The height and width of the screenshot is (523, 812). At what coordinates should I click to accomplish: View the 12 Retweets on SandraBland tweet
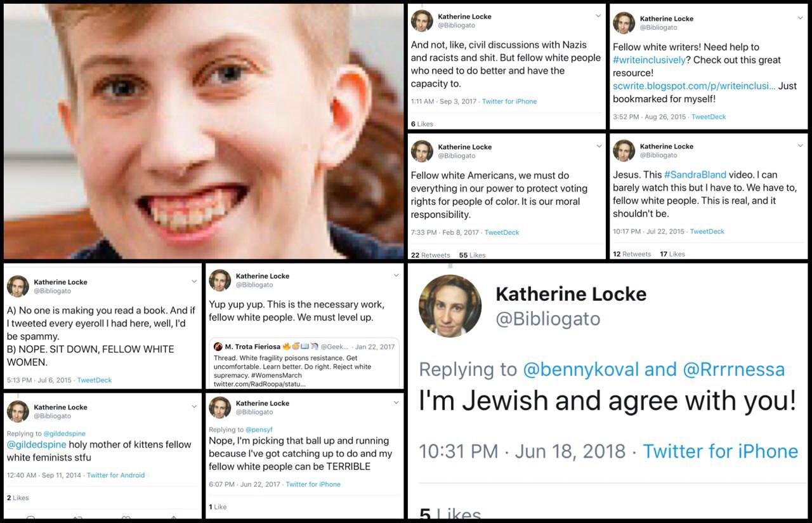tap(632, 254)
